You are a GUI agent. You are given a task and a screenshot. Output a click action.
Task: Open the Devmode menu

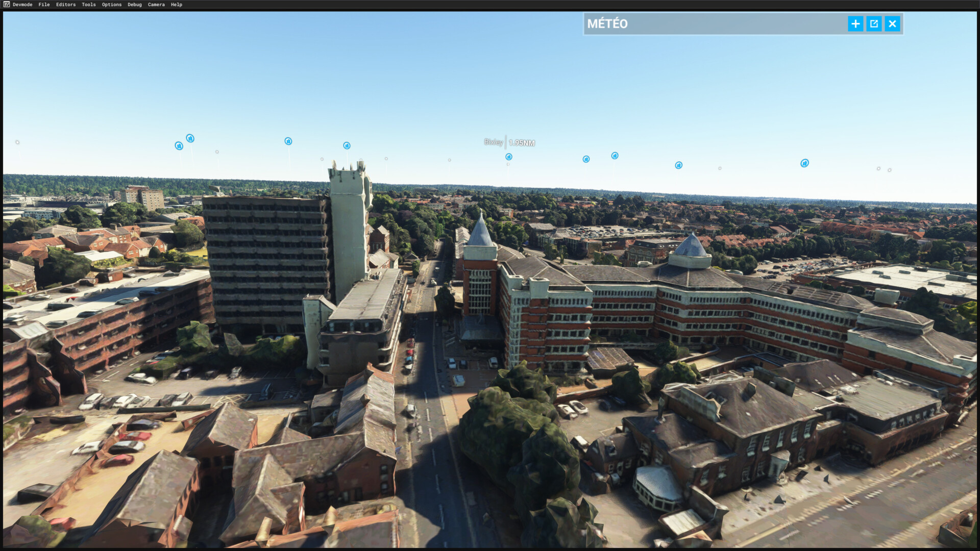[x=22, y=5]
